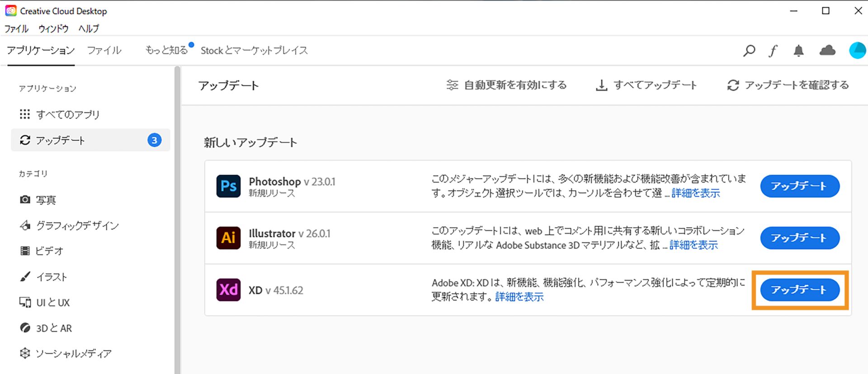Select the Photoshop app icon
The image size is (868, 374).
click(228, 186)
